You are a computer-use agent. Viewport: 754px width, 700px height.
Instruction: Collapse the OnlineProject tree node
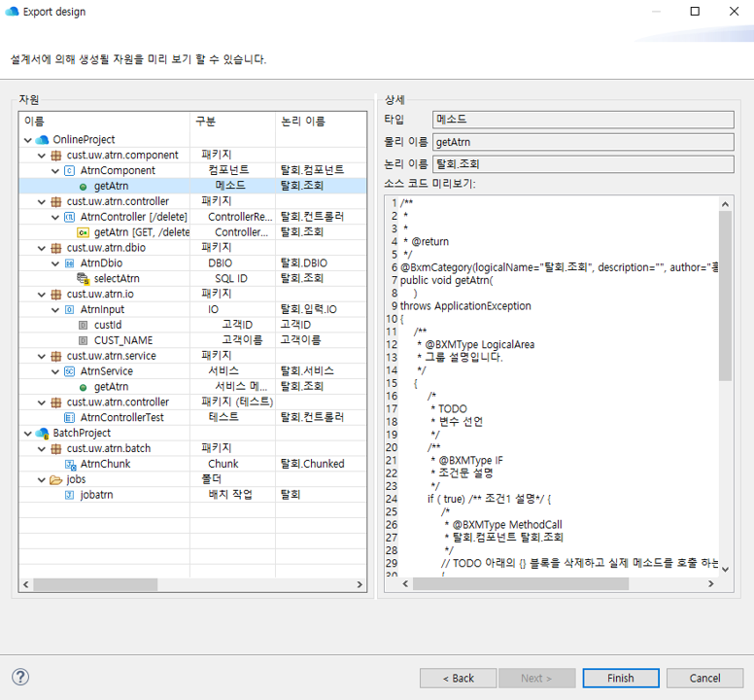28,139
